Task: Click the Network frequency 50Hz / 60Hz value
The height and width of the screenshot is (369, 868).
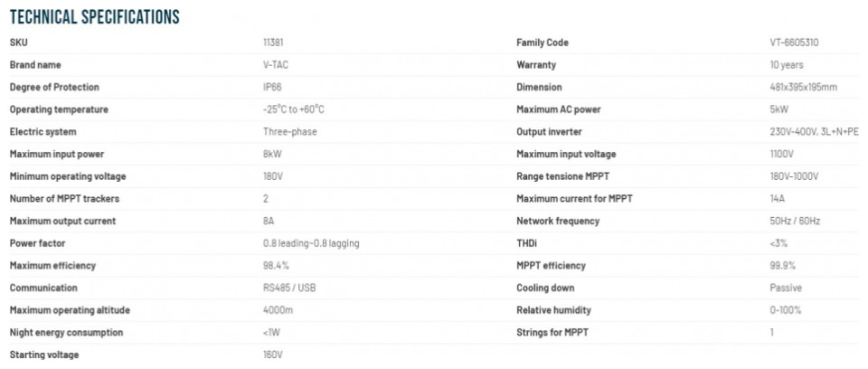Action: pos(795,221)
